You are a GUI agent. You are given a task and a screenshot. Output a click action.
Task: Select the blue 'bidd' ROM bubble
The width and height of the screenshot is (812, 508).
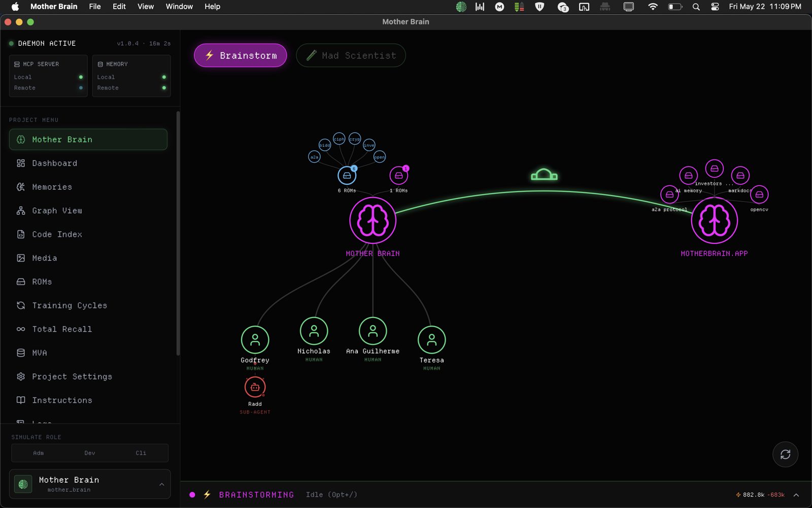pos(325,145)
